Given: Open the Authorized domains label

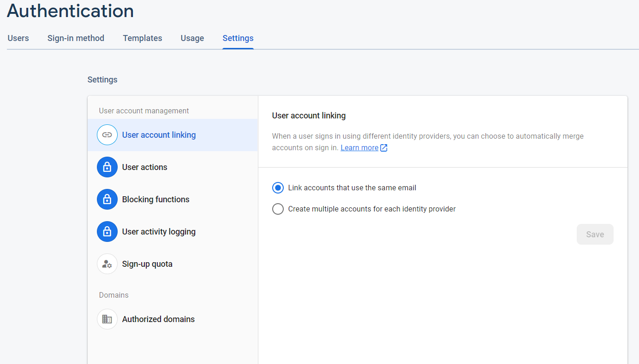Looking at the screenshot, I should (x=158, y=319).
